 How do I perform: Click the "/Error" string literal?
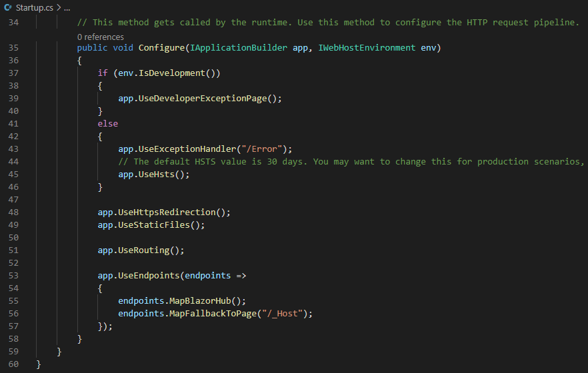tap(262, 149)
